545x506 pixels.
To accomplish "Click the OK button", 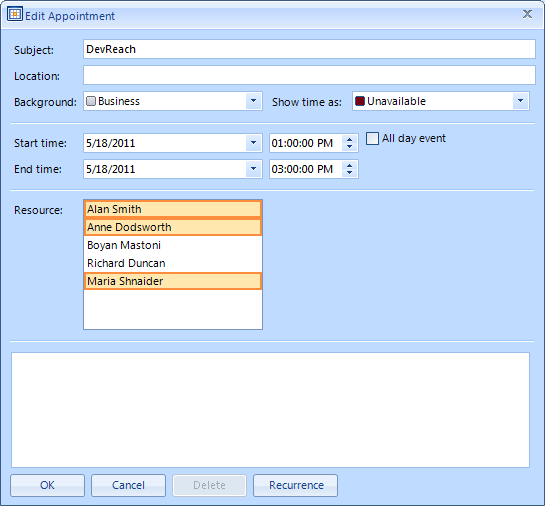I will (48, 485).
